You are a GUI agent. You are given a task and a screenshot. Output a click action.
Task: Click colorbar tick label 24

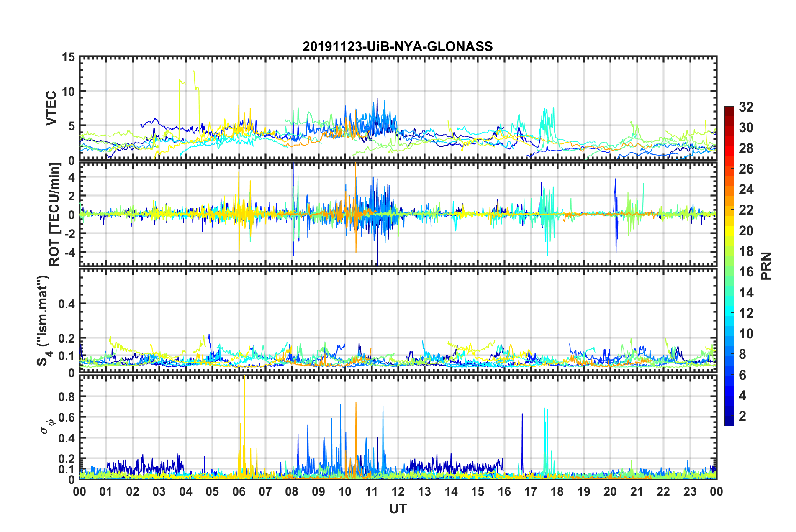coord(746,189)
